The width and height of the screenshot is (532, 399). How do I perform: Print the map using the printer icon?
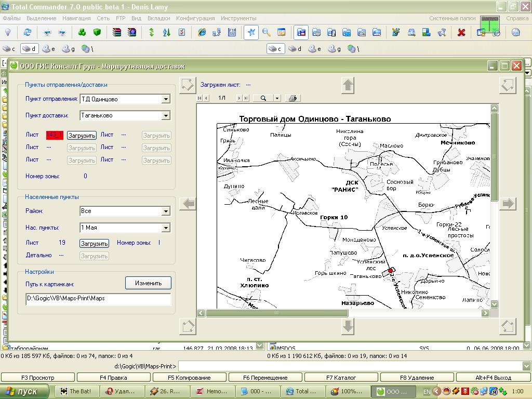[292, 98]
